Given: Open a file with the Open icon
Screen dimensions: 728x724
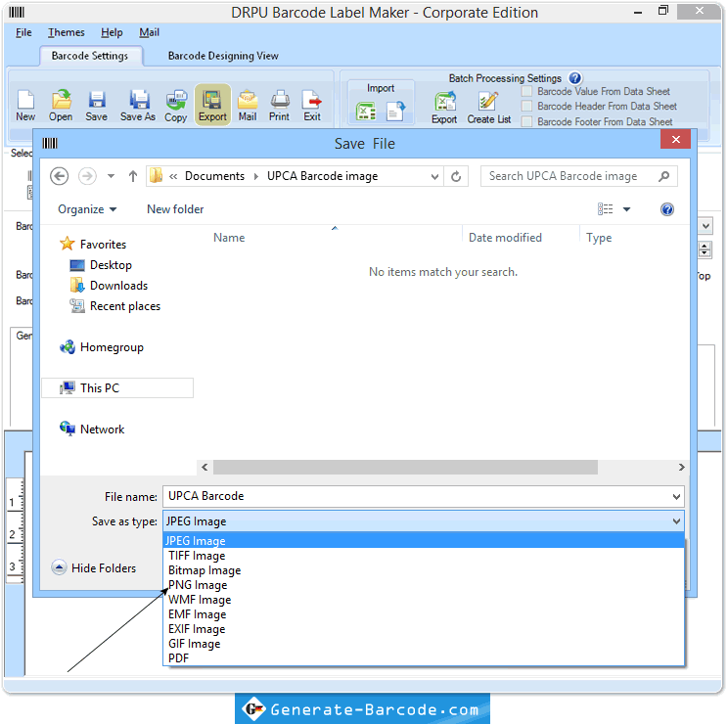Looking at the screenshot, I should (61, 106).
